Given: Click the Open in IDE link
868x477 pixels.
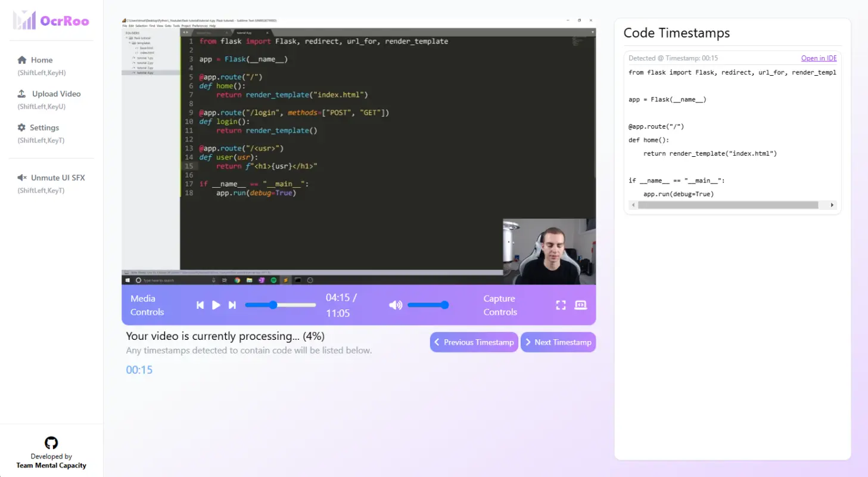Looking at the screenshot, I should tap(819, 58).
